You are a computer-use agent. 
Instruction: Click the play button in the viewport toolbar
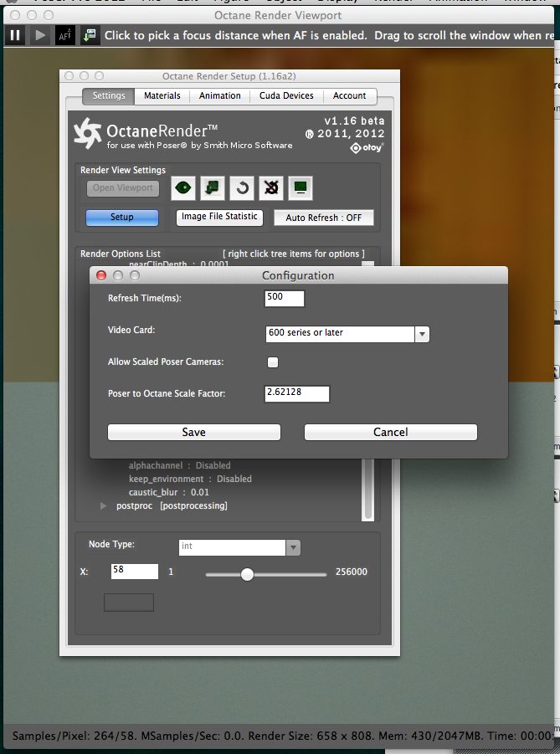coord(40,35)
